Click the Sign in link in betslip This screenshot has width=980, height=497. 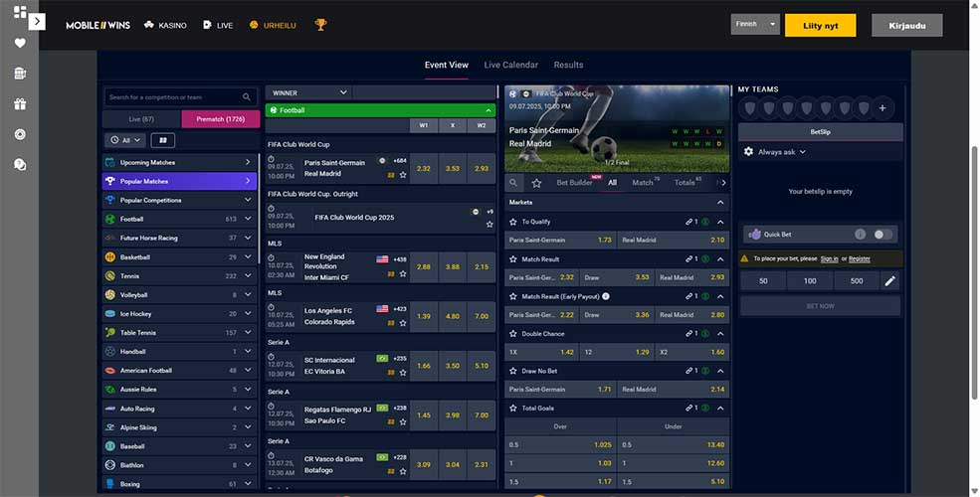point(829,258)
